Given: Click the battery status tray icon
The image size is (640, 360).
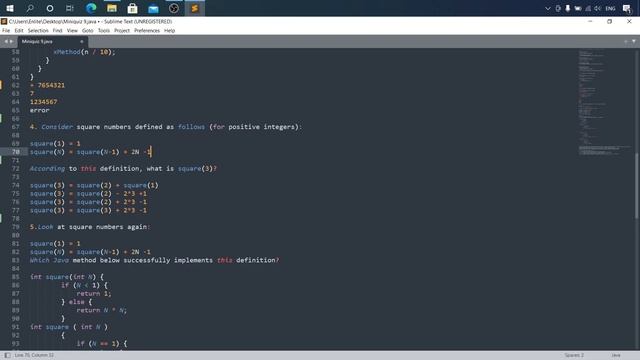Looking at the screenshot, I should (x=578, y=8).
